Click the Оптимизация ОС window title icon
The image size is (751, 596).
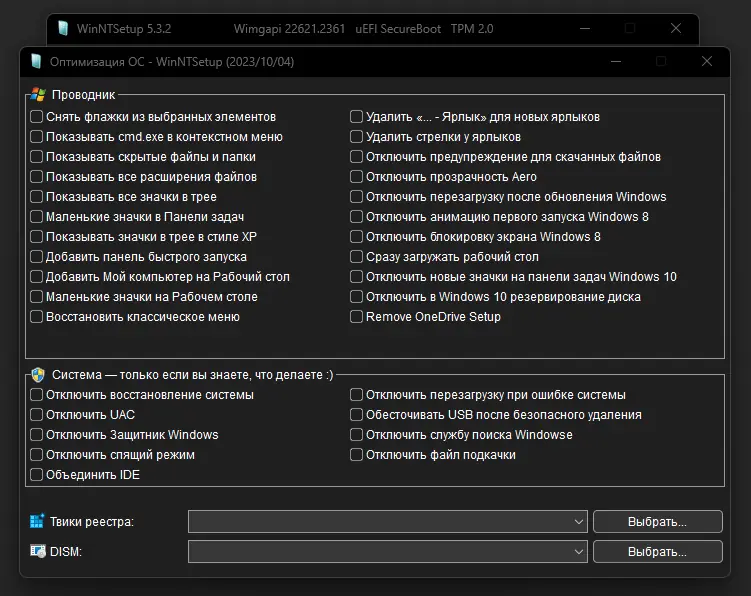click(36, 61)
